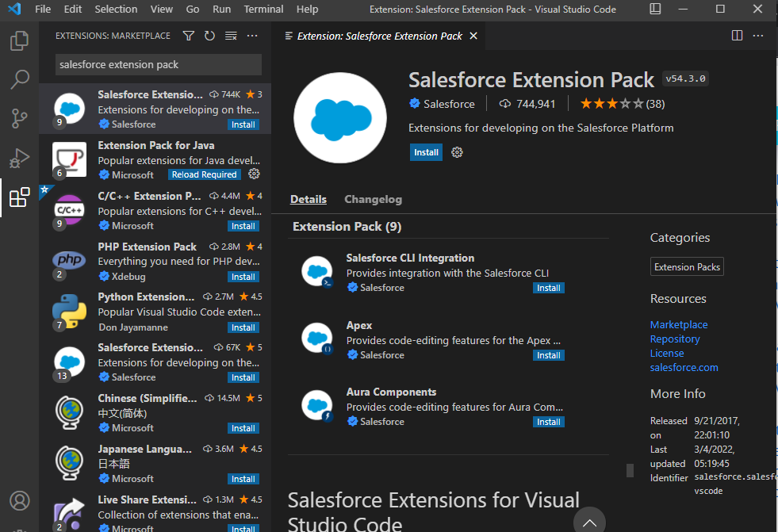Image resolution: width=778 pixels, height=532 pixels.
Task: Close the Salesforce Extension Pack editor tab
Action: click(473, 36)
